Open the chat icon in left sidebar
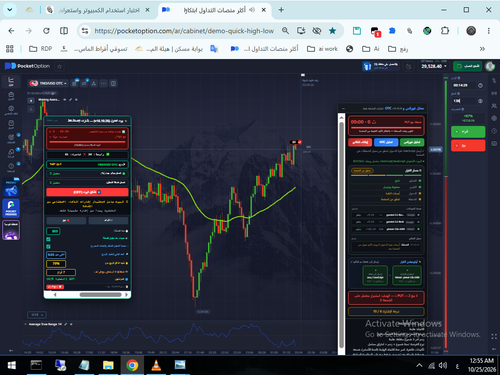This screenshot has width=500, height=375. click(x=11, y=153)
